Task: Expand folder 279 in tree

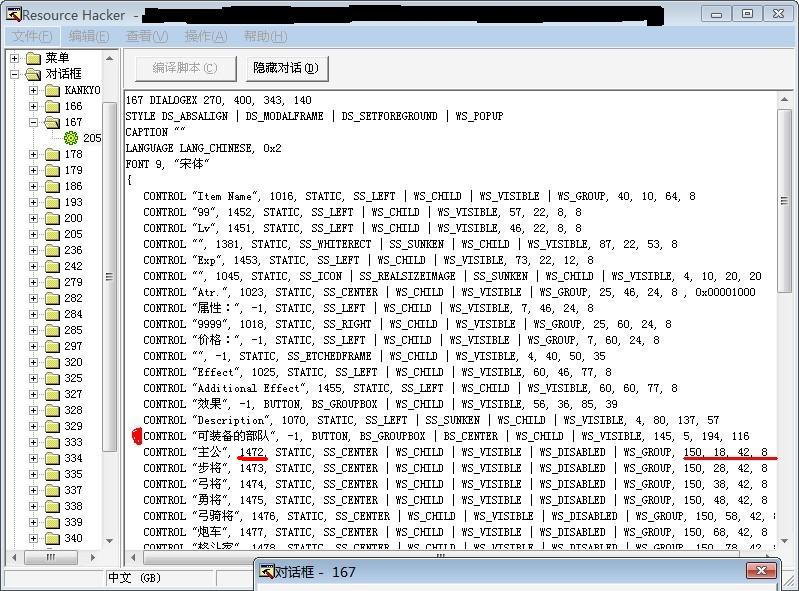Action: [34, 282]
